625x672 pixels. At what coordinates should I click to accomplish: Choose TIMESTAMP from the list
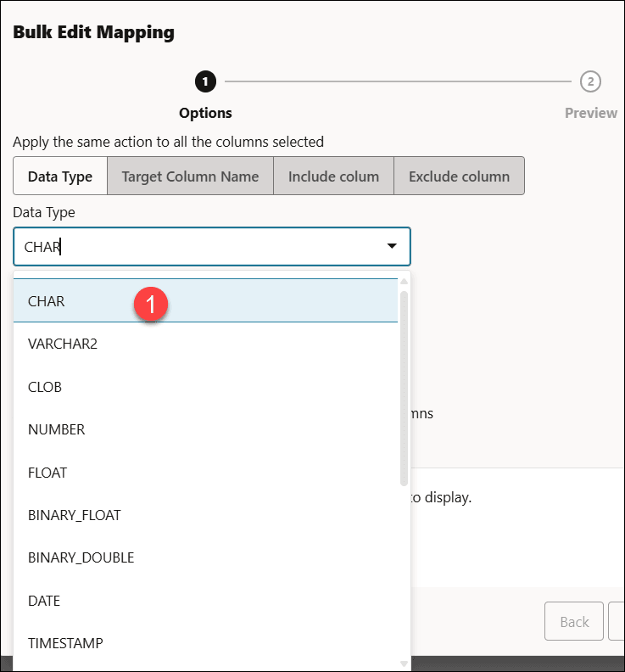pyautogui.click(x=65, y=643)
